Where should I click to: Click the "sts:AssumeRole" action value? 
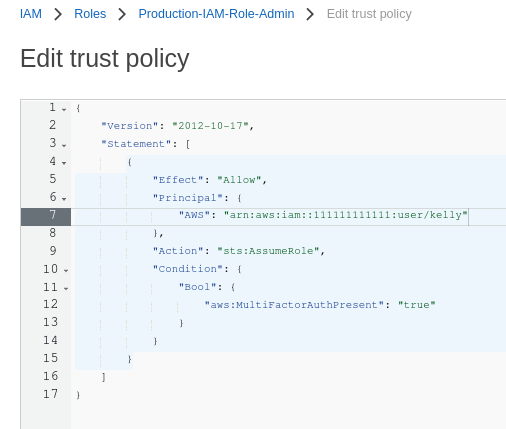tap(268, 251)
